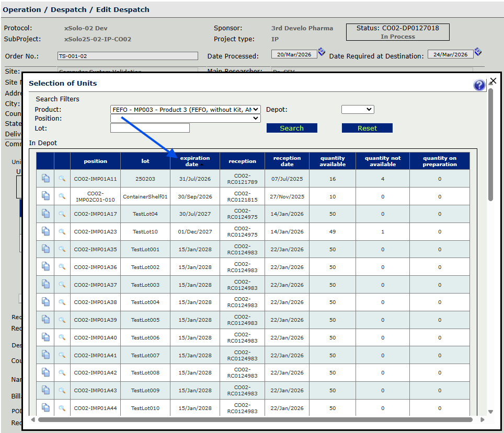Click copy icon for TestLot04 row
The height and width of the screenshot is (433, 504).
click(45, 214)
